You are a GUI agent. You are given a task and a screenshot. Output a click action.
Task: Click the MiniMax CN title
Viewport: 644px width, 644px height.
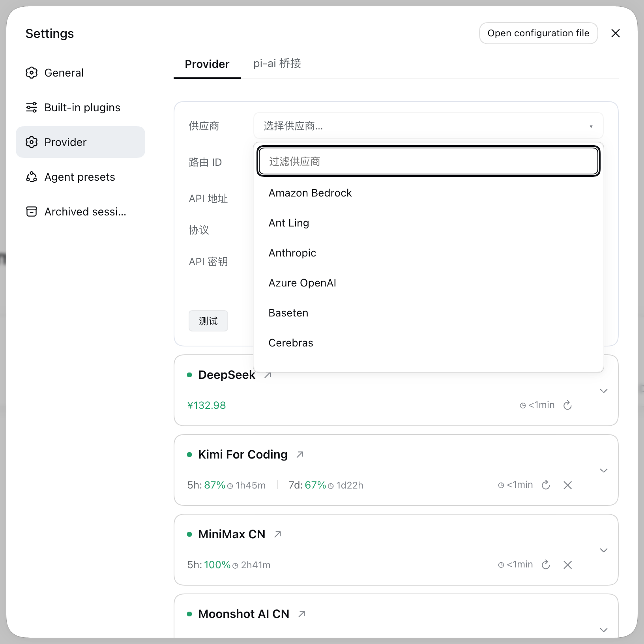click(232, 534)
